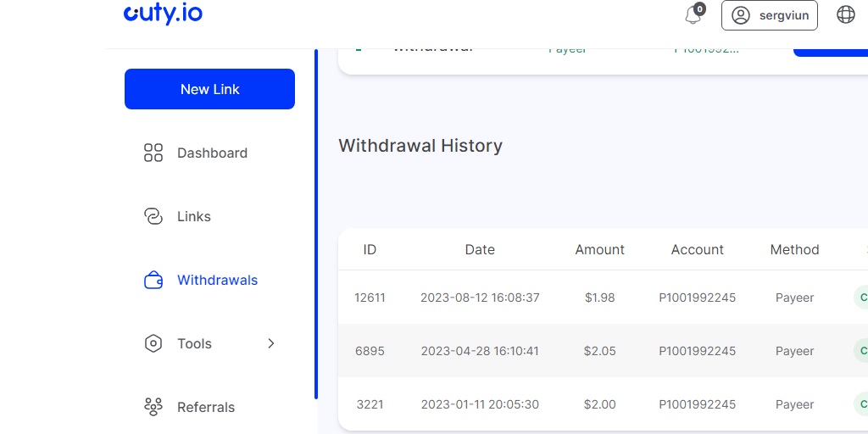The image size is (868, 434).
Task: Click the Withdrawals wallet icon
Action: pyautogui.click(x=153, y=281)
